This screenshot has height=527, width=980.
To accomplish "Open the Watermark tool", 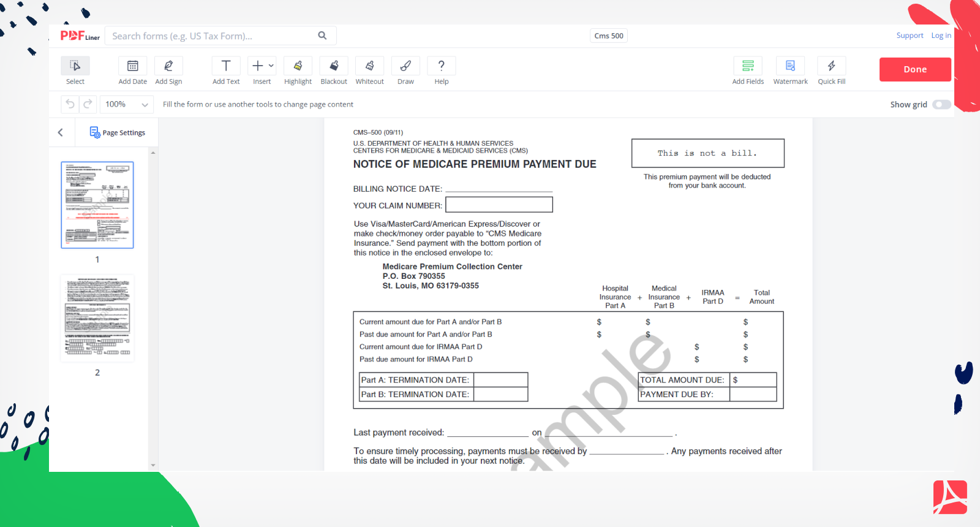I will (790, 71).
